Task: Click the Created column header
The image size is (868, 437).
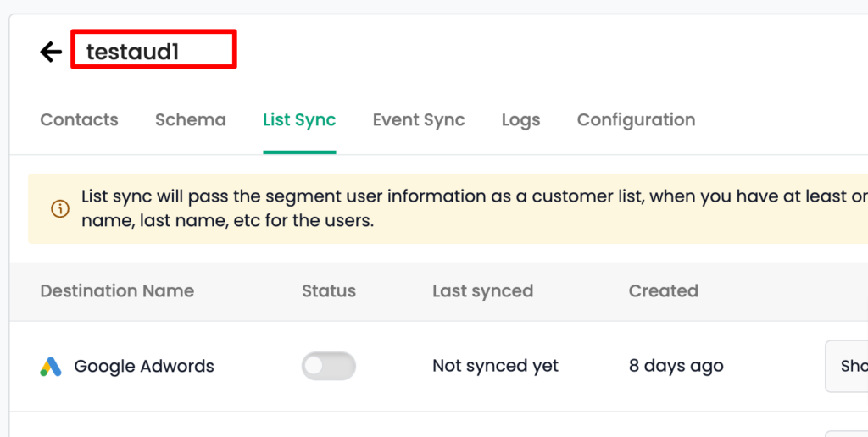Action: [x=663, y=291]
